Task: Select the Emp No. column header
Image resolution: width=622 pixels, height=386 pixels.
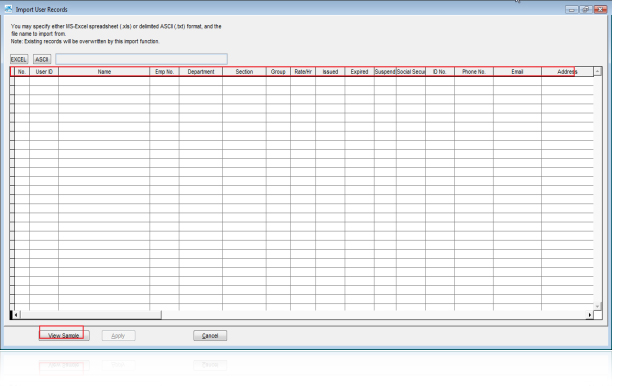Action: 164,72
